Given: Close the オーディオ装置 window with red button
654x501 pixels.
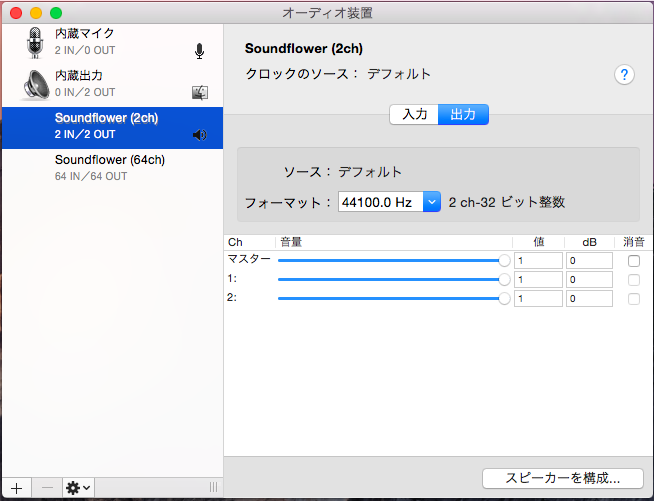Looking at the screenshot, I should 16,13.
